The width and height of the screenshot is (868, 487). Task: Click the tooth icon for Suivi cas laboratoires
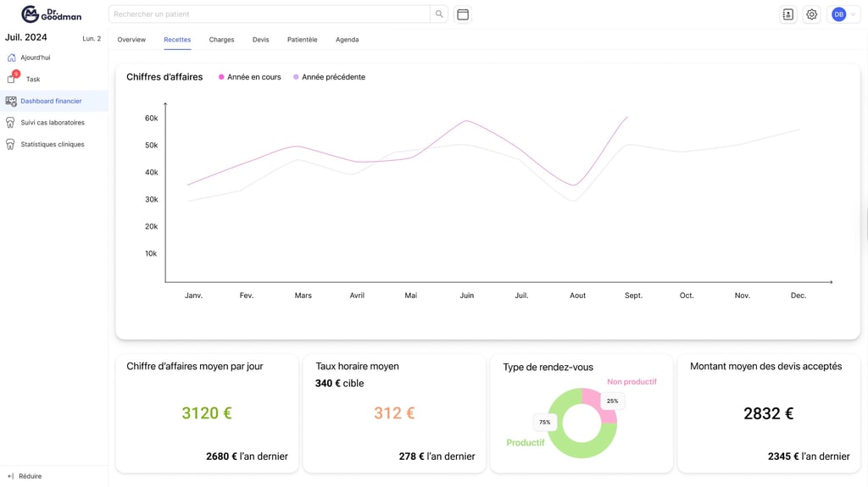point(10,123)
